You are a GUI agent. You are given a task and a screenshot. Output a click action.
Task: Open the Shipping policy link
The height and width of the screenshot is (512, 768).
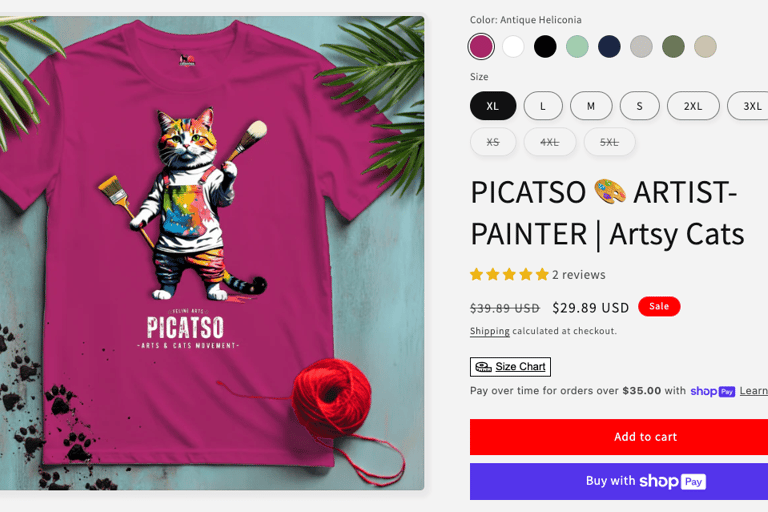coord(490,331)
